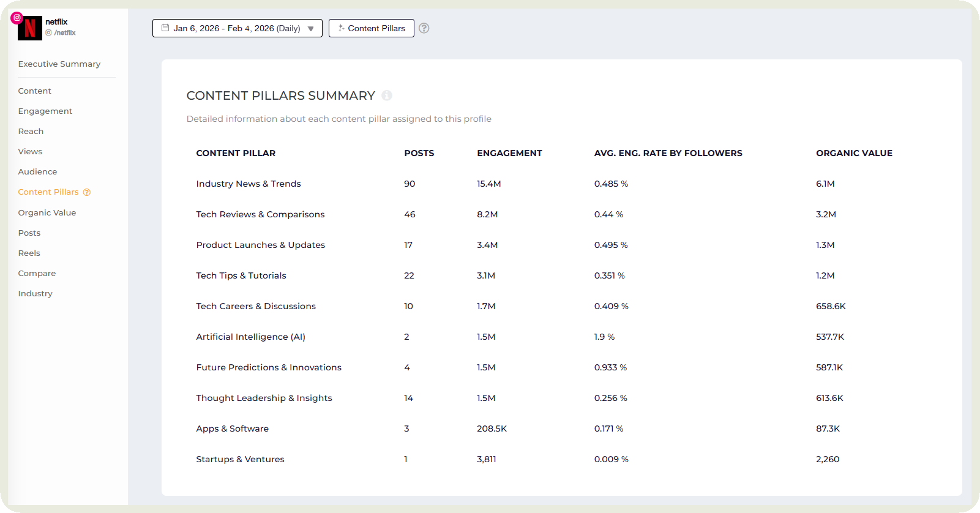This screenshot has width=980, height=513.
Task: Click the CONTENT PILLAR column header
Action: point(236,153)
